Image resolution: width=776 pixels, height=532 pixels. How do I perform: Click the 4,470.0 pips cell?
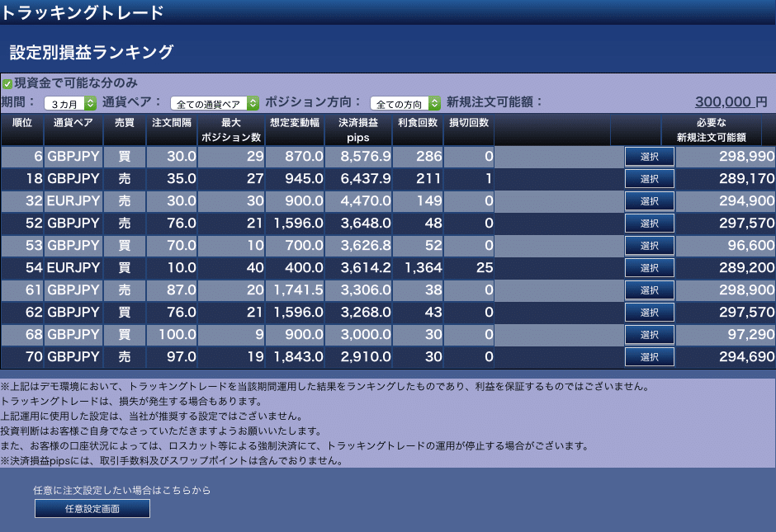pyautogui.click(x=358, y=201)
